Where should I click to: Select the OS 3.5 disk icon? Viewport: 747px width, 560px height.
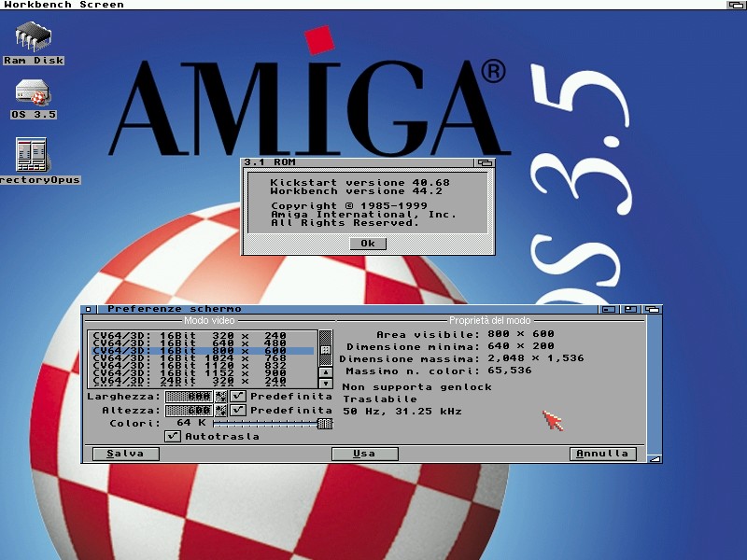click(x=34, y=94)
